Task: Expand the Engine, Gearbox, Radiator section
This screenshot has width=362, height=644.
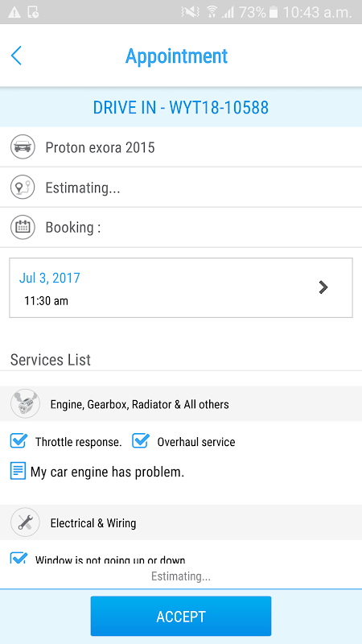Action: [x=181, y=404]
